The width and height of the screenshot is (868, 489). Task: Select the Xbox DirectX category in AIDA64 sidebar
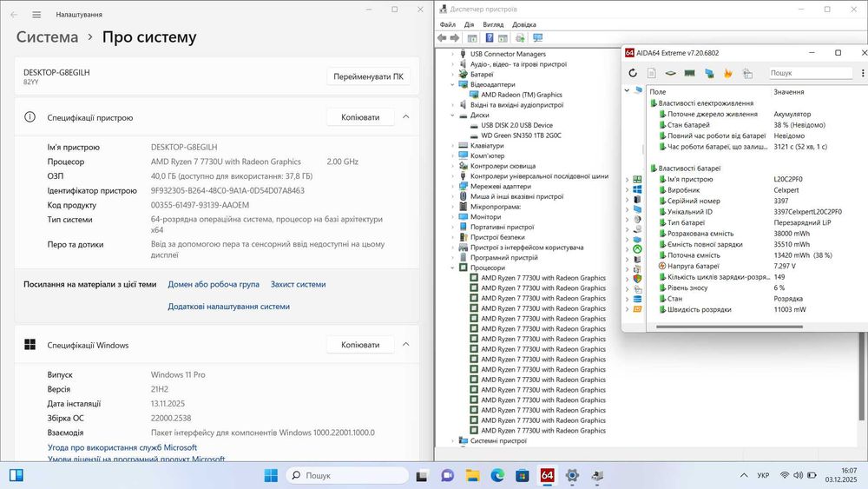637,249
